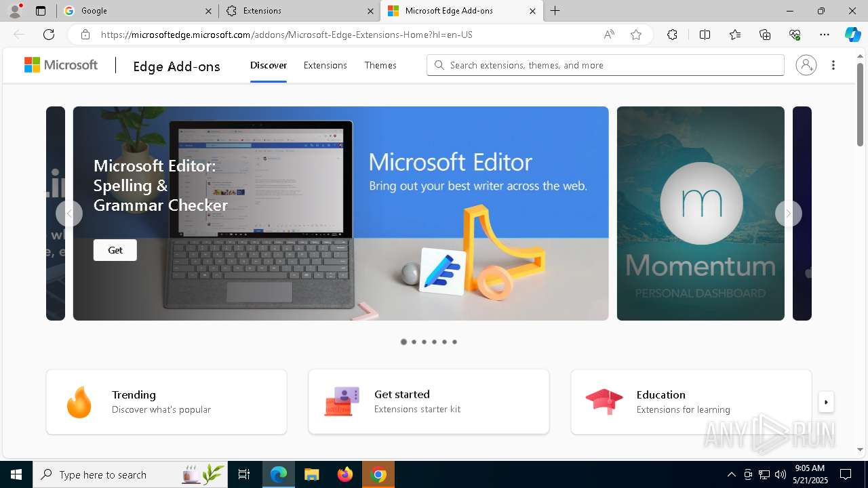Open the Trending category card
Viewport: 868px width, 488px height.
pos(166,402)
